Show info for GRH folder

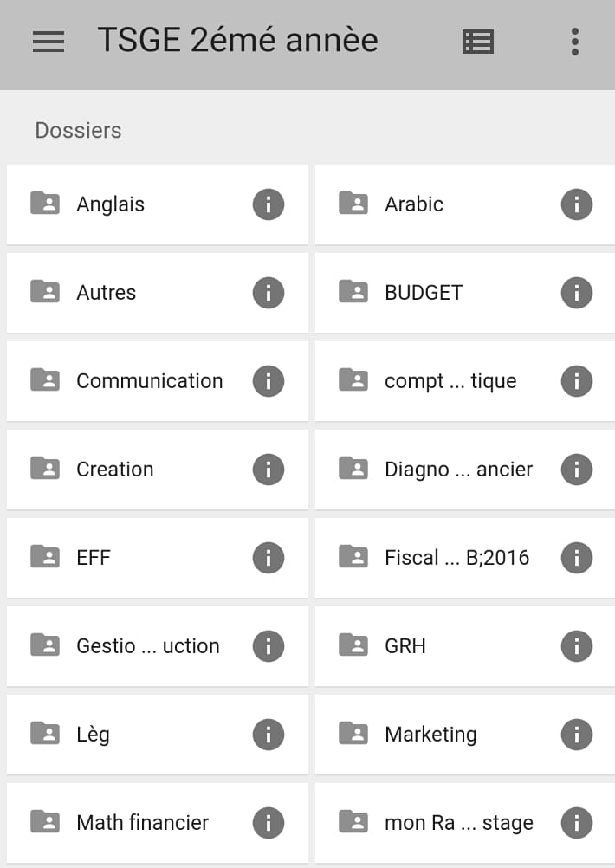tap(577, 646)
